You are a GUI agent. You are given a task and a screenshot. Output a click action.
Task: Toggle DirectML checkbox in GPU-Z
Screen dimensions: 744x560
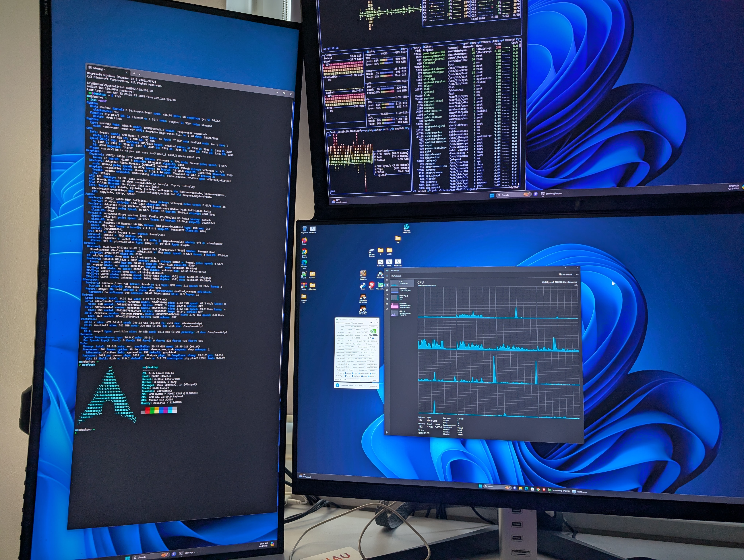point(371,374)
